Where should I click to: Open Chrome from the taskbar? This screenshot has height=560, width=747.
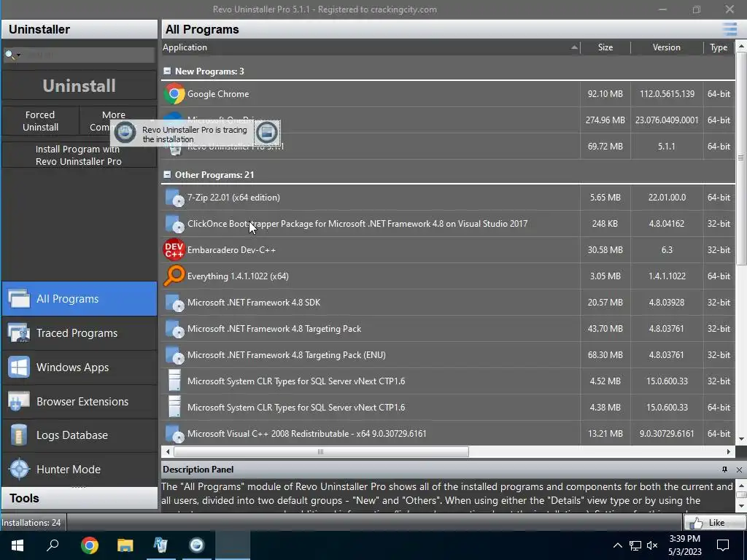[x=89, y=545]
